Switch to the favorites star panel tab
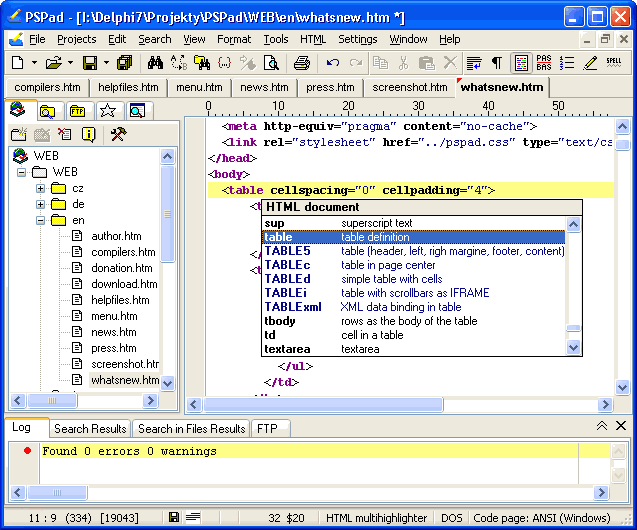The image size is (637, 530). click(x=107, y=111)
